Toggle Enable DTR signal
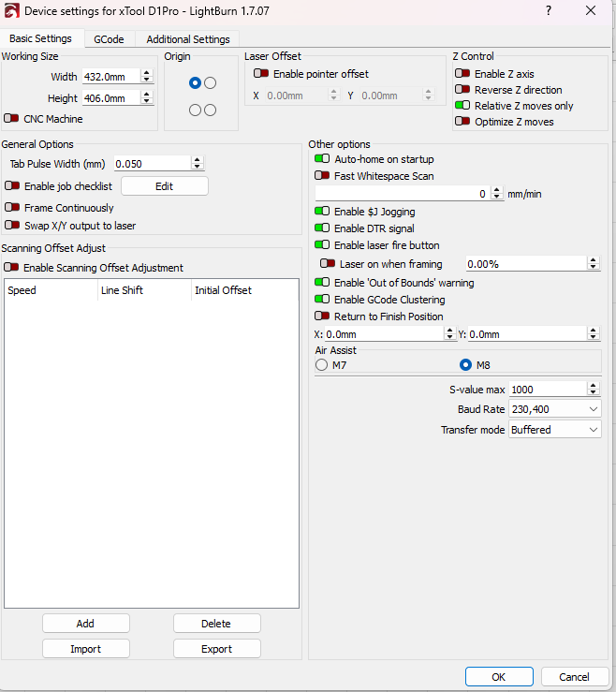The width and height of the screenshot is (616, 692). [322, 228]
